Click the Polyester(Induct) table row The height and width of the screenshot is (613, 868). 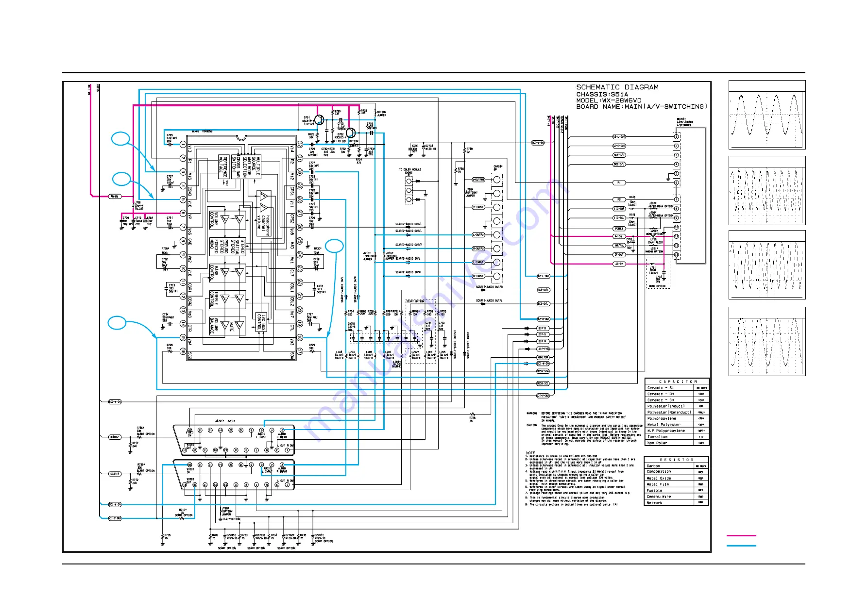(x=677, y=406)
